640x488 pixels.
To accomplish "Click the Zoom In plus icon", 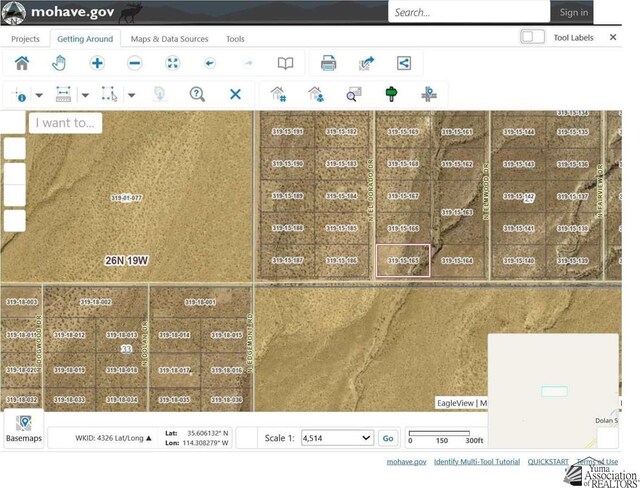I will (97, 63).
